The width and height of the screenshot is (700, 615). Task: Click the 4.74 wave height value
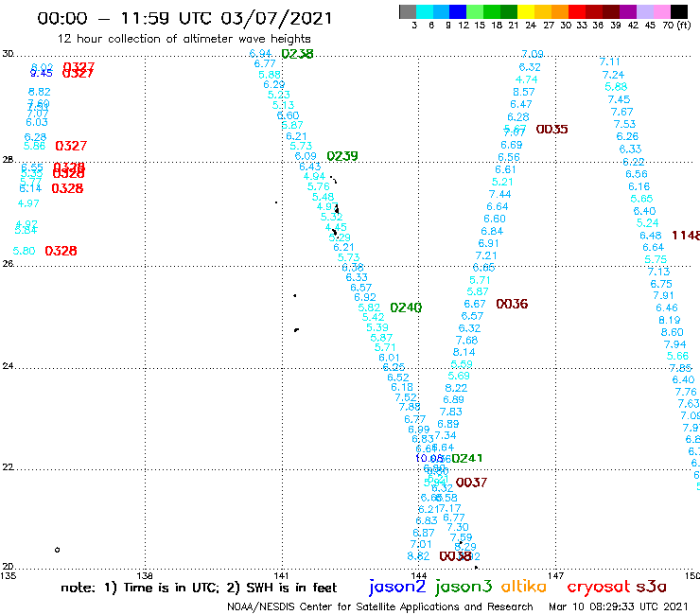526,79
